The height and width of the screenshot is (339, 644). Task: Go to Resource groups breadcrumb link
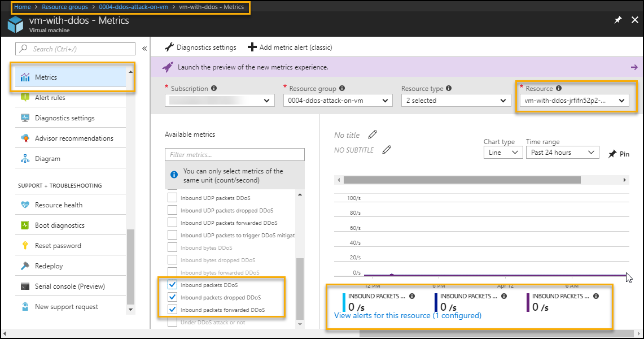(x=65, y=7)
